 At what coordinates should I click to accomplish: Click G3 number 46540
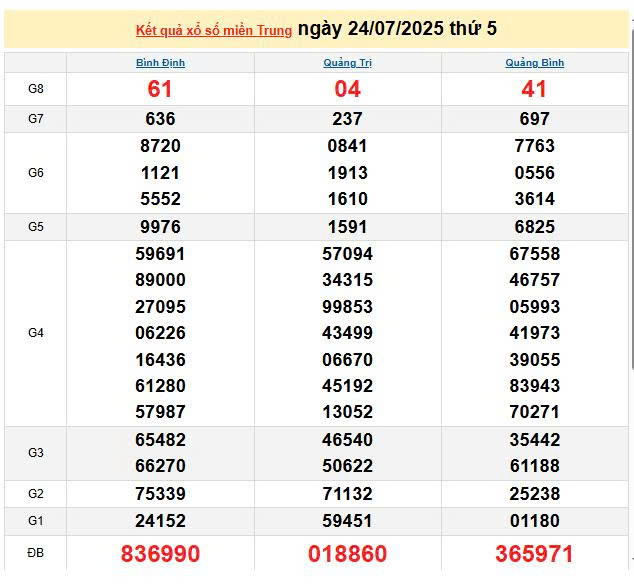click(x=347, y=440)
